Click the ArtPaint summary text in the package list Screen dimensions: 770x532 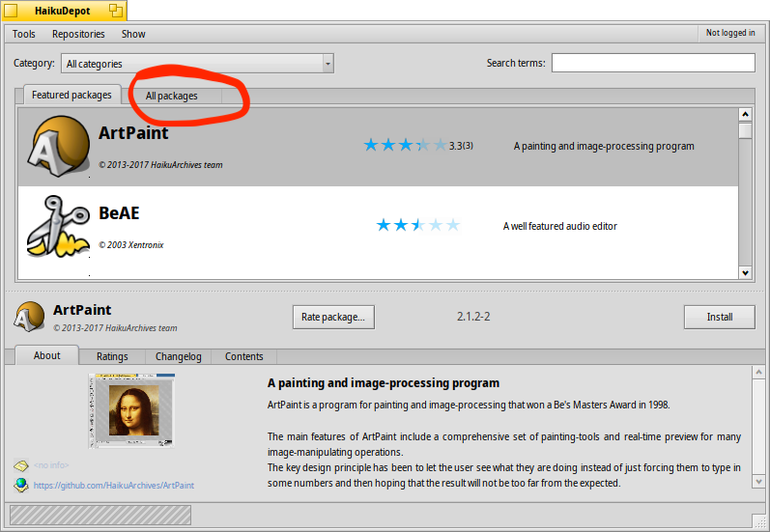tap(604, 146)
